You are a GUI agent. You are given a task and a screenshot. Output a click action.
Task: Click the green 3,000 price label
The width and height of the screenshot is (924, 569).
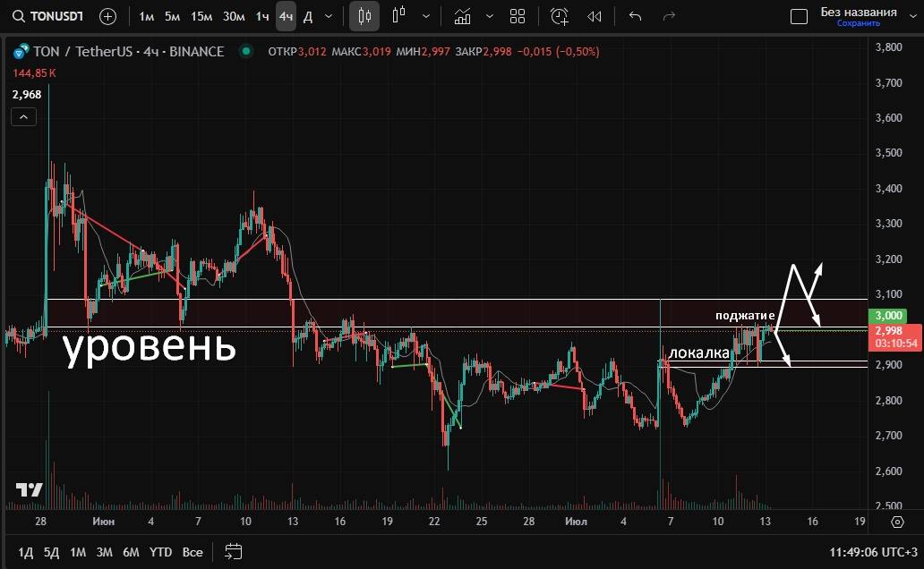[x=888, y=317]
